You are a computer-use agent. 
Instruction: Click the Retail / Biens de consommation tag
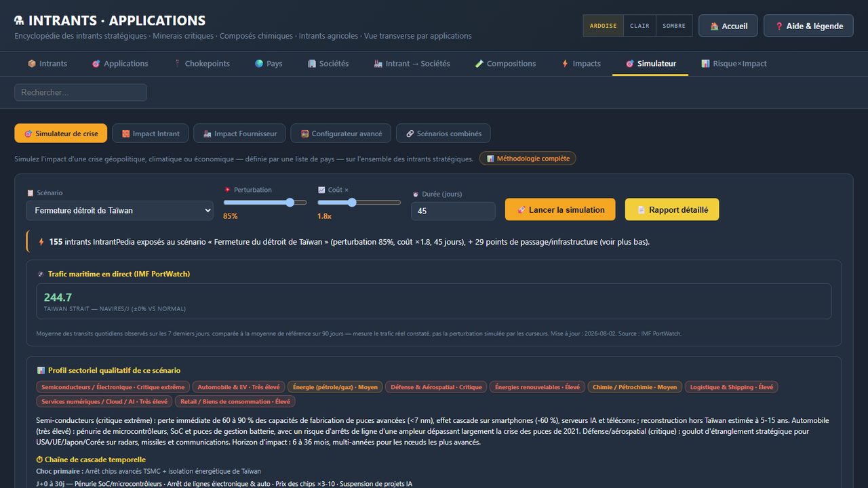tap(235, 401)
